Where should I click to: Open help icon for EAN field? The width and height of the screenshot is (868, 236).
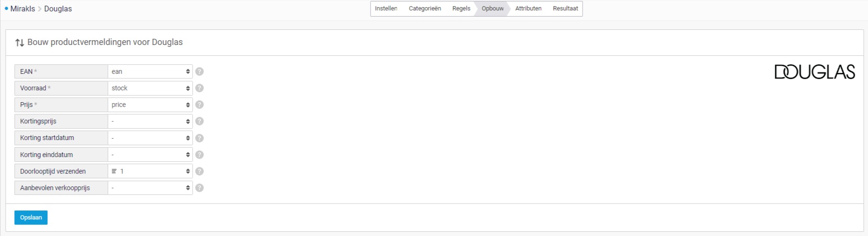click(200, 71)
